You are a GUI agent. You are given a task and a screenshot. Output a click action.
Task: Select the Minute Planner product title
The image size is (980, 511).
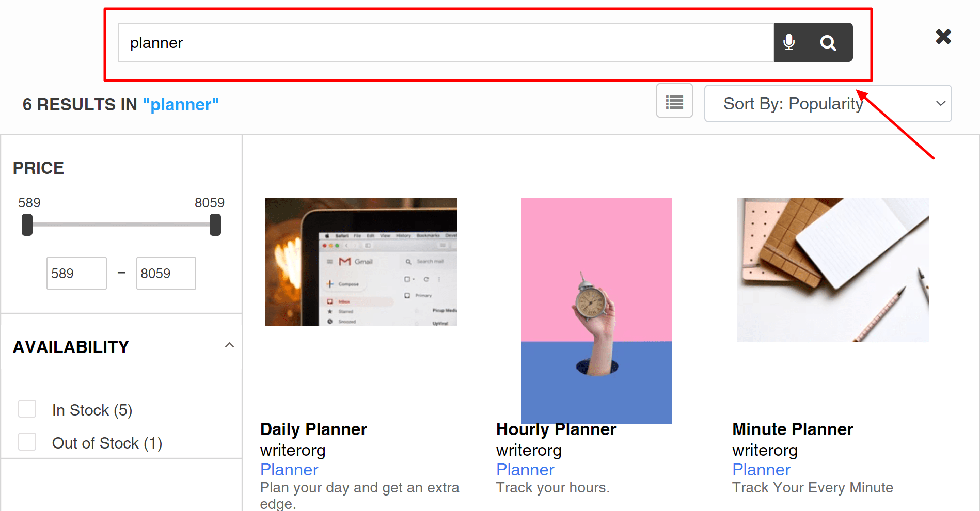coord(792,429)
